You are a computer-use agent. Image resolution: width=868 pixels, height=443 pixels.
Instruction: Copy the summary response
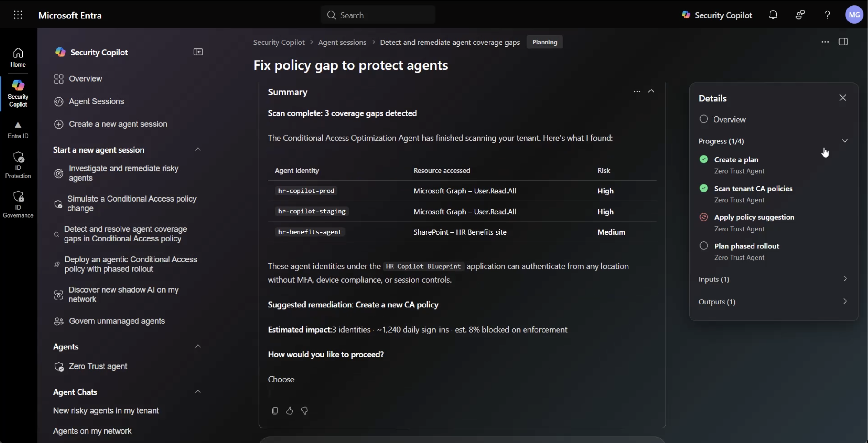275,411
